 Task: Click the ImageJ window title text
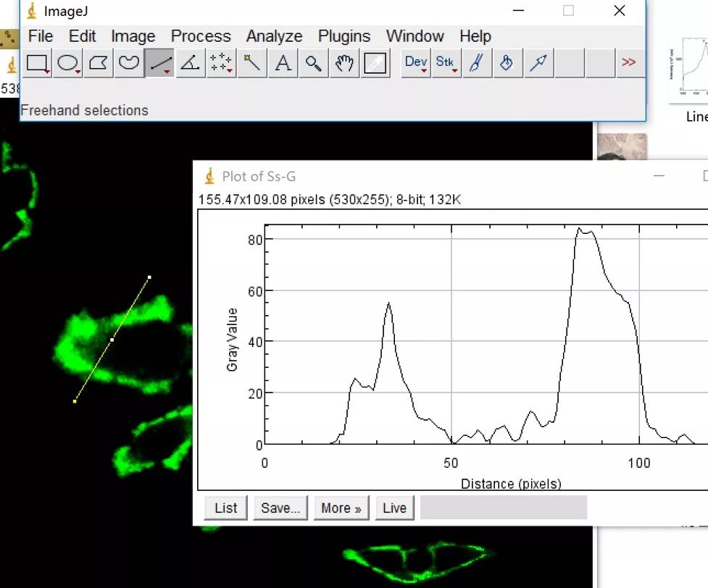click(x=66, y=12)
